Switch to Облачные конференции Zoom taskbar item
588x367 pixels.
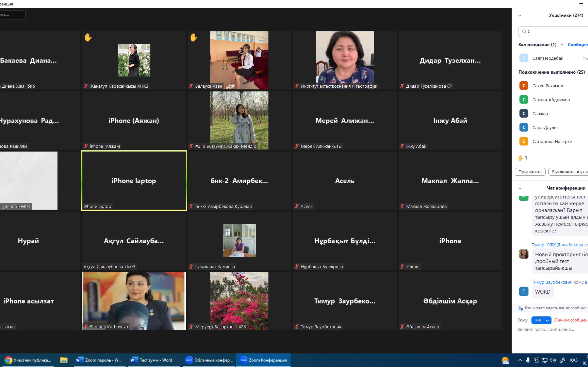[209, 360]
